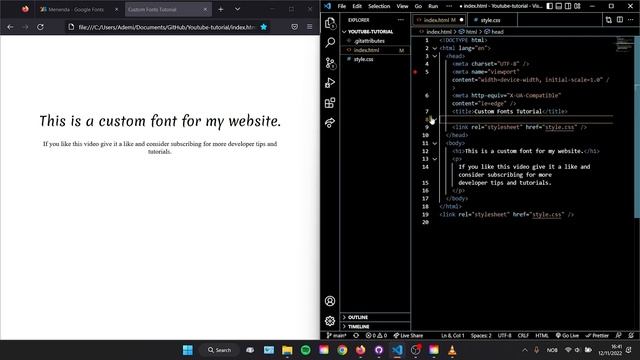
Task: Fold the p element at line 13
Action: coord(435,159)
